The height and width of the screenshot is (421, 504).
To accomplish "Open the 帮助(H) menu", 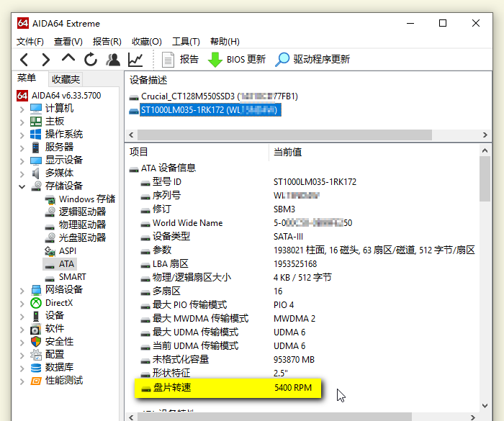I will point(225,42).
